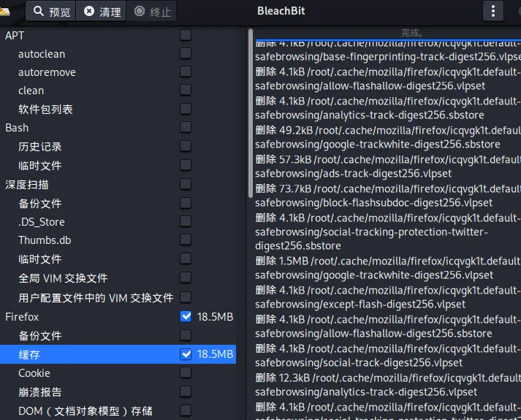Viewport: 521px width, 420px height.
Task: Click the 完成 progress bar
Action: [x=388, y=34]
